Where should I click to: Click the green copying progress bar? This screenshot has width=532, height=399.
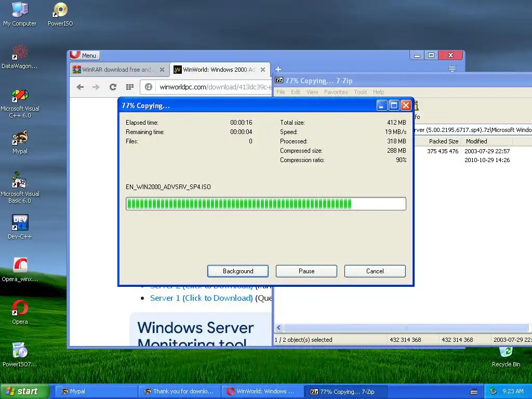coord(265,204)
